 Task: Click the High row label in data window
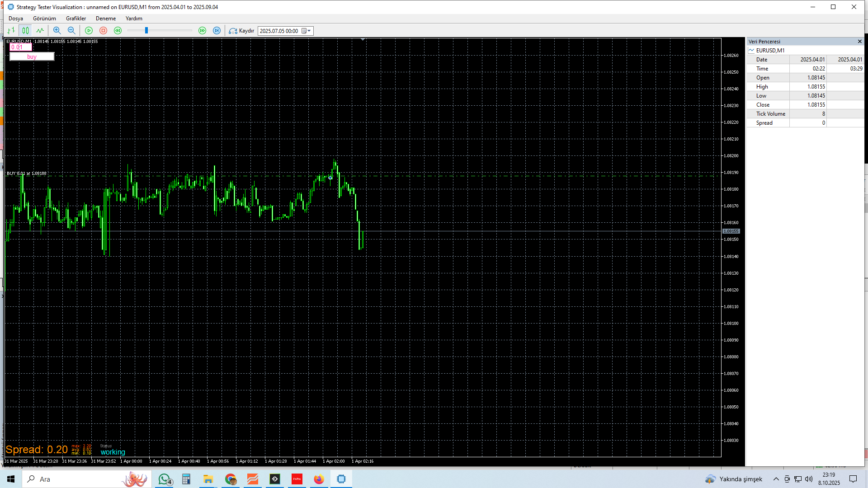[762, 87]
